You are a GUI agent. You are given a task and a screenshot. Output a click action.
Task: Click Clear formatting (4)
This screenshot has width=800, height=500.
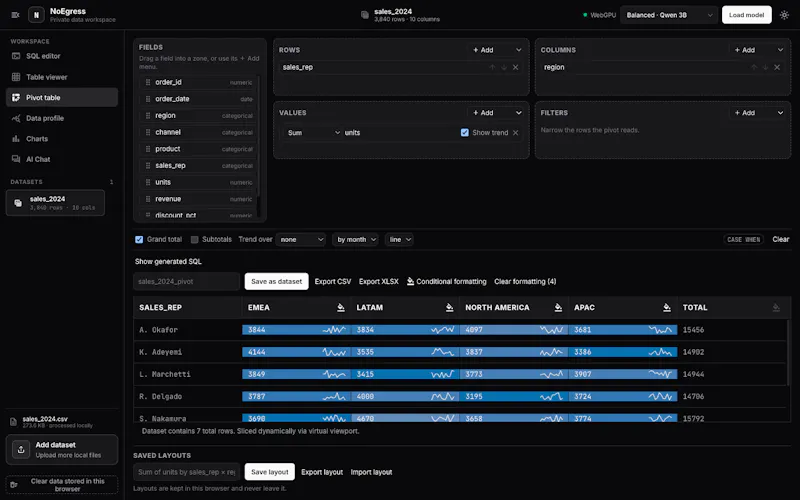pyautogui.click(x=525, y=281)
